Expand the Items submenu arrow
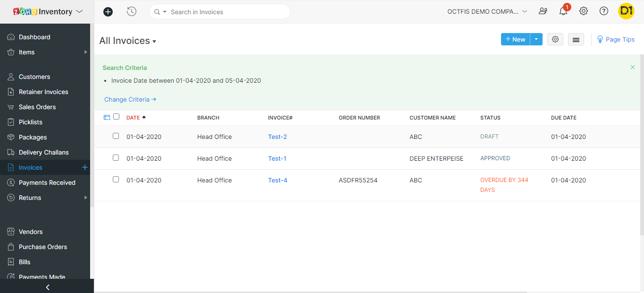 tap(86, 52)
